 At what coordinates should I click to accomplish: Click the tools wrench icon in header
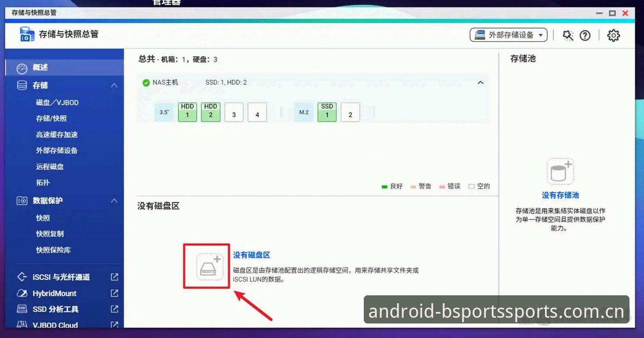(568, 36)
